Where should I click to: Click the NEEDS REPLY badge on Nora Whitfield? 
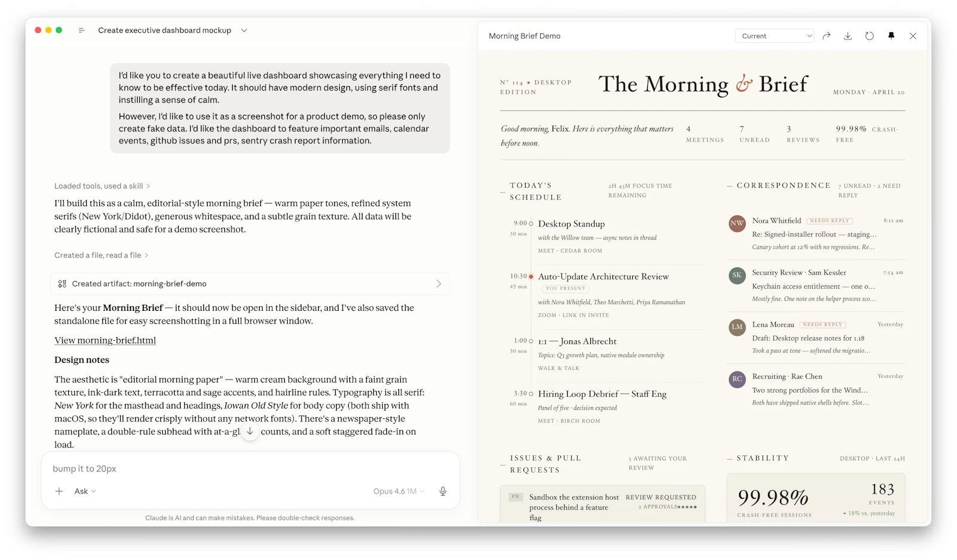830,221
